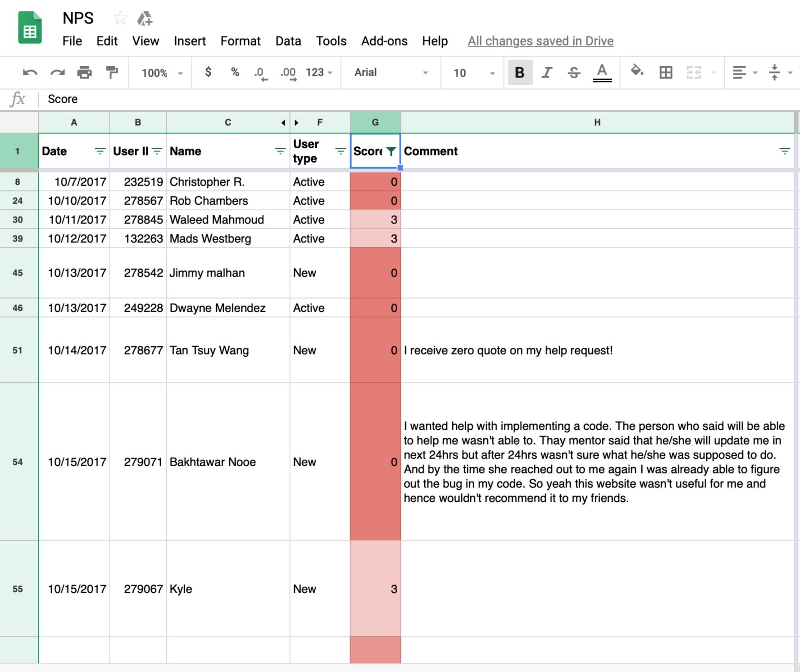Open the Arial font dropdown

pyautogui.click(x=391, y=73)
